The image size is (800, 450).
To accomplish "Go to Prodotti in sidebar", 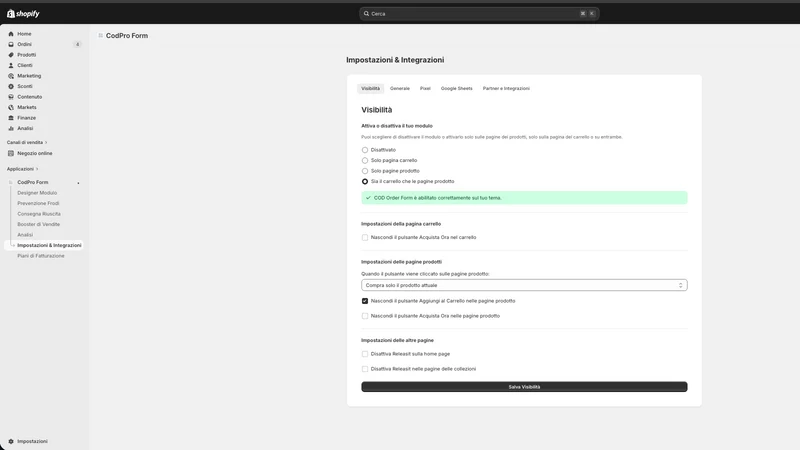I will [27, 55].
